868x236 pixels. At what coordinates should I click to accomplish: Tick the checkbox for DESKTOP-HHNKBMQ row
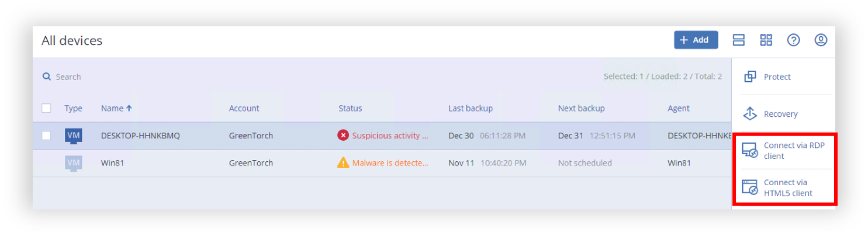46,136
